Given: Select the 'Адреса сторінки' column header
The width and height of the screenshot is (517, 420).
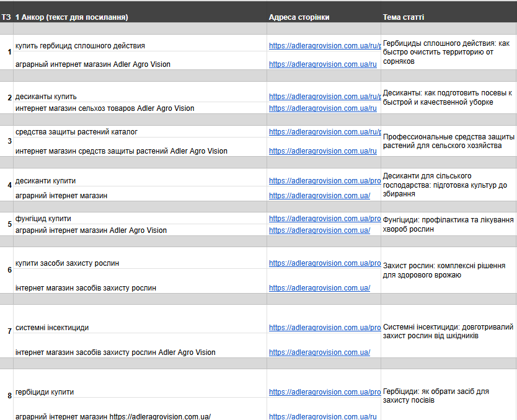Looking at the screenshot, I should click(299, 17).
